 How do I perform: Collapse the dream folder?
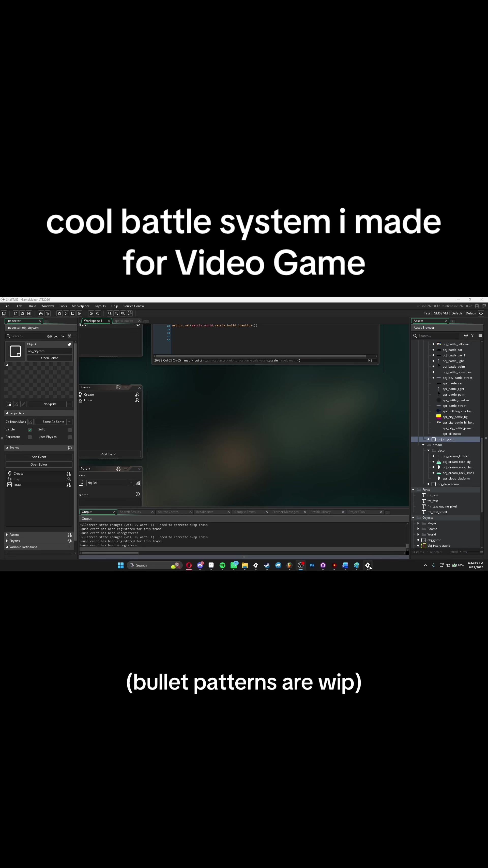[423, 445]
